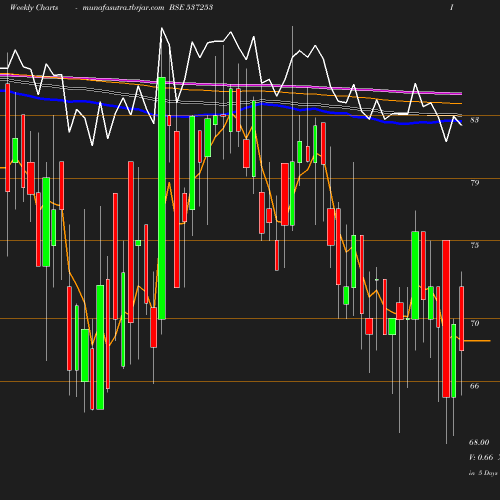This screenshot has width=500, height=500.
Task: Click the 'V: 0.66' volume value
Action: tap(481, 457)
